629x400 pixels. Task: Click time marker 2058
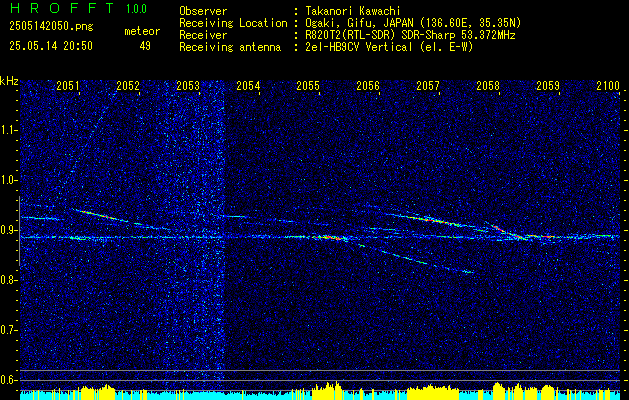[488, 86]
